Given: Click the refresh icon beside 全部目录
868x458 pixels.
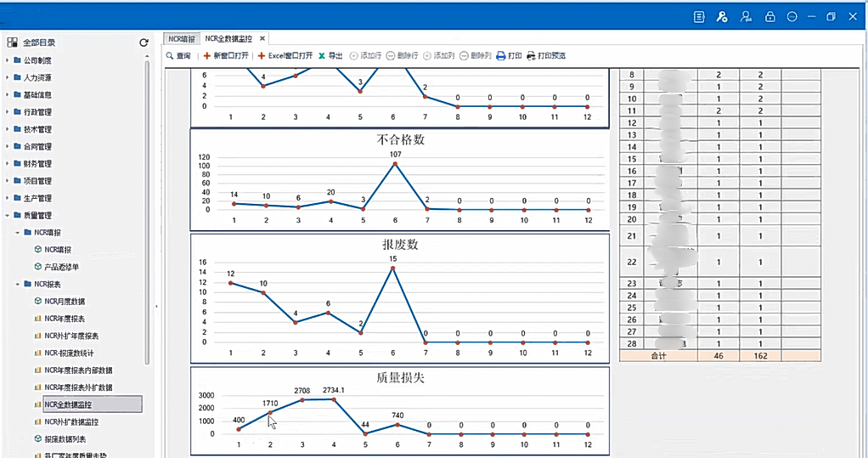Looking at the screenshot, I should click(x=144, y=42).
